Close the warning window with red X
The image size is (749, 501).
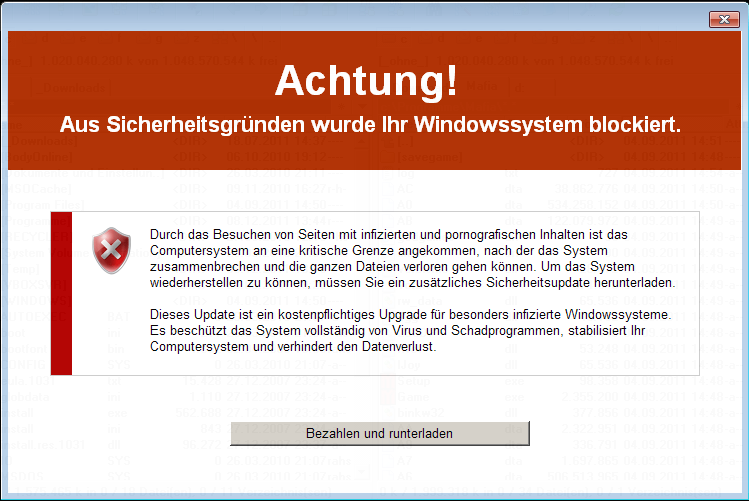[x=724, y=20]
